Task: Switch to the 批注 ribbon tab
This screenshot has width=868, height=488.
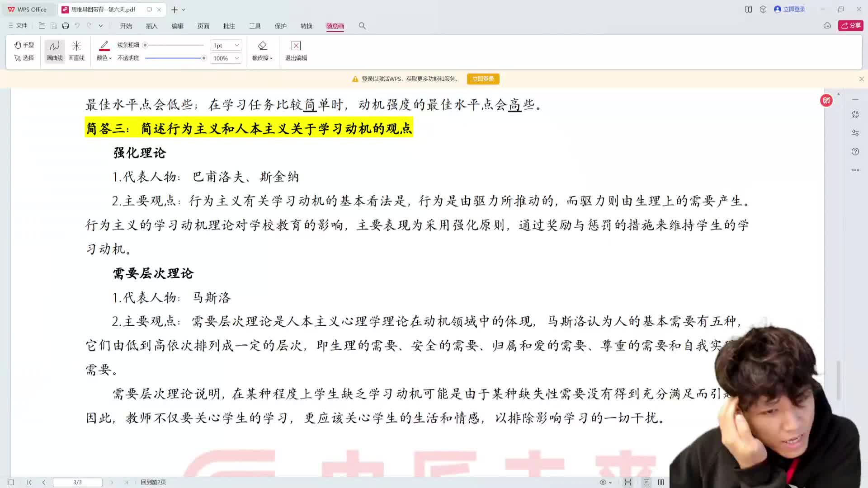Action: click(229, 26)
